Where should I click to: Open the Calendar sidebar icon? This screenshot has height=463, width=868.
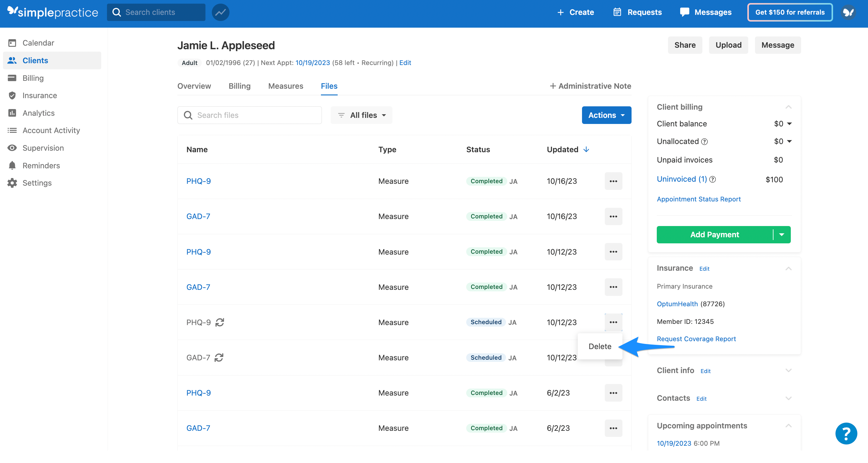tap(12, 43)
